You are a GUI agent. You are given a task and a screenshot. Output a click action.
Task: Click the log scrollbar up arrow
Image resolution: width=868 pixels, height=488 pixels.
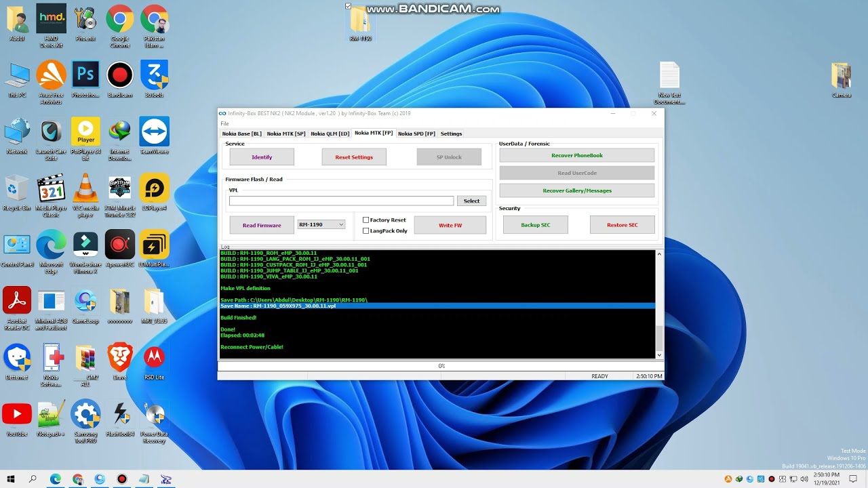(x=659, y=254)
